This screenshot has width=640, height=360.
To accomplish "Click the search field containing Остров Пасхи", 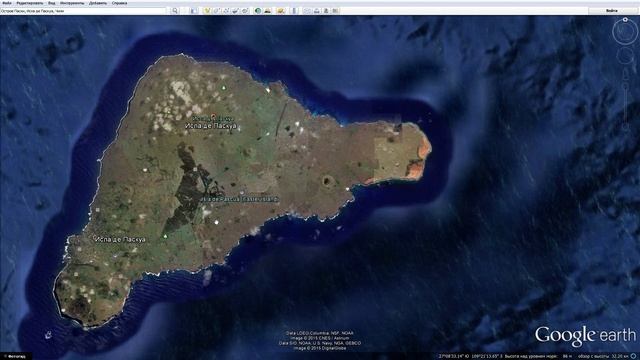I will [x=83, y=11].
